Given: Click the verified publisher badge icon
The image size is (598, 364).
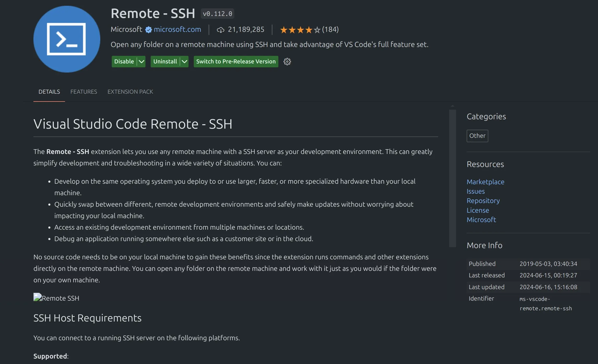Looking at the screenshot, I should pos(148,30).
